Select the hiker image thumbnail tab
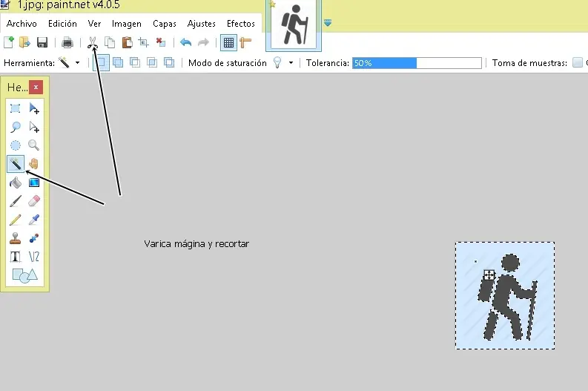 tap(294, 25)
